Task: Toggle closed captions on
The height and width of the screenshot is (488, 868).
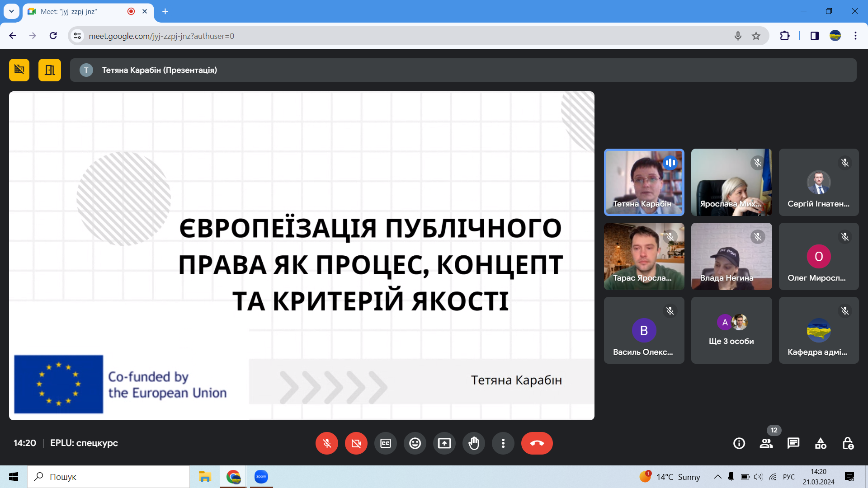Action: [x=385, y=443]
